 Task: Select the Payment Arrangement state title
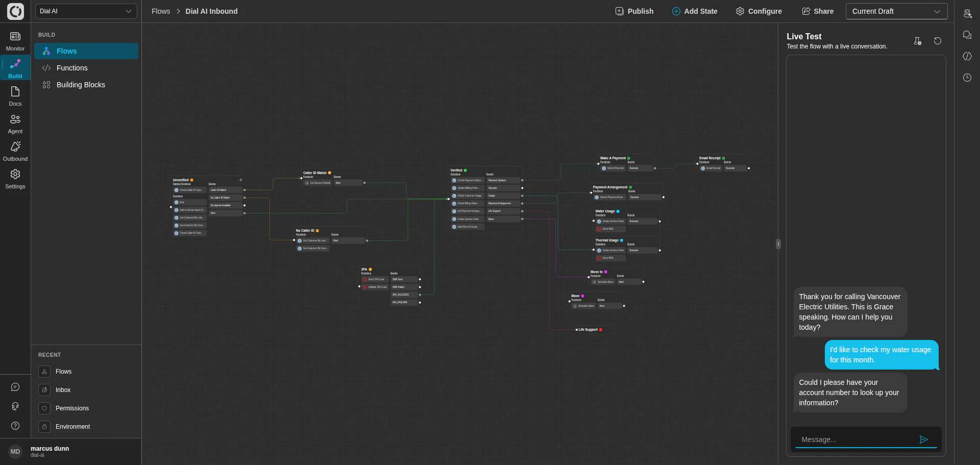pyautogui.click(x=610, y=187)
